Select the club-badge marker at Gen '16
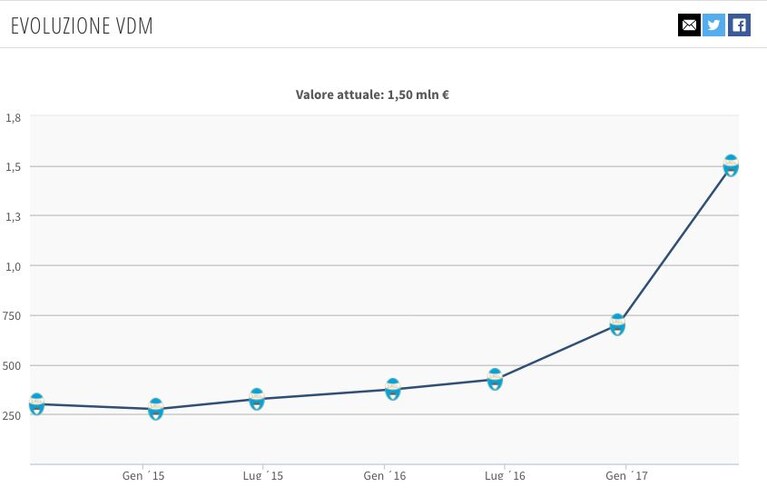The image size is (767, 497). [x=393, y=389]
